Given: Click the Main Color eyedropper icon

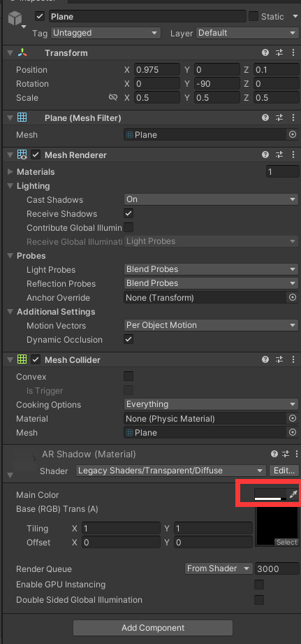Looking at the screenshot, I should pyautogui.click(x=293, y=494).
